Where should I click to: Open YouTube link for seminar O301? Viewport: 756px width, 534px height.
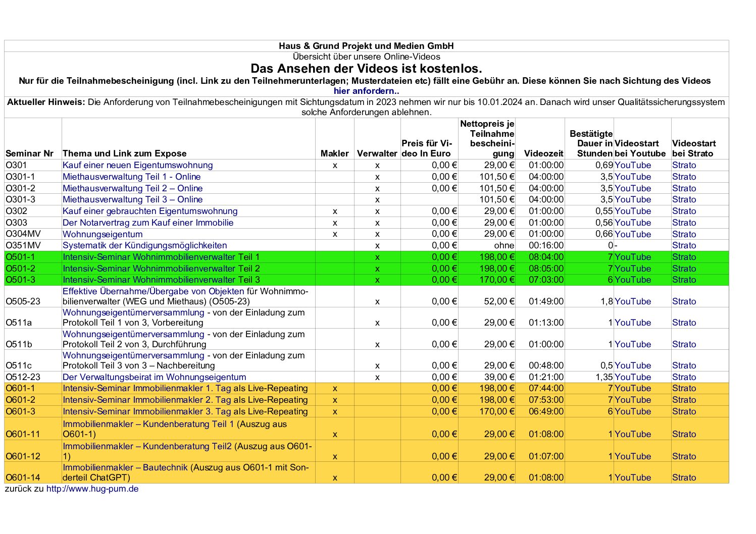coord(633,165)
